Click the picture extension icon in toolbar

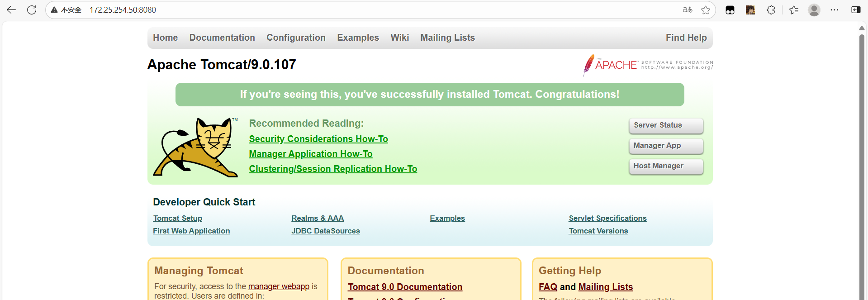click(750, 10)
